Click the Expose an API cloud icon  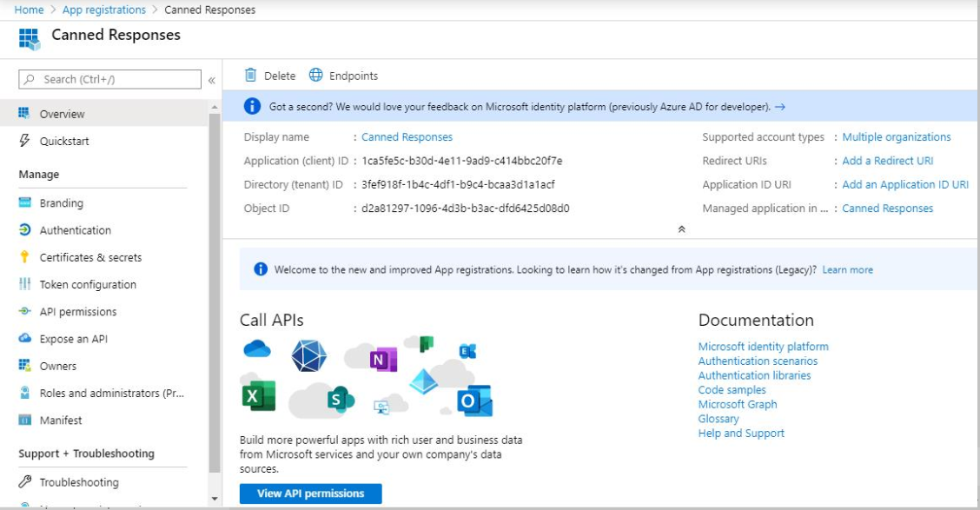coord(24,338)
